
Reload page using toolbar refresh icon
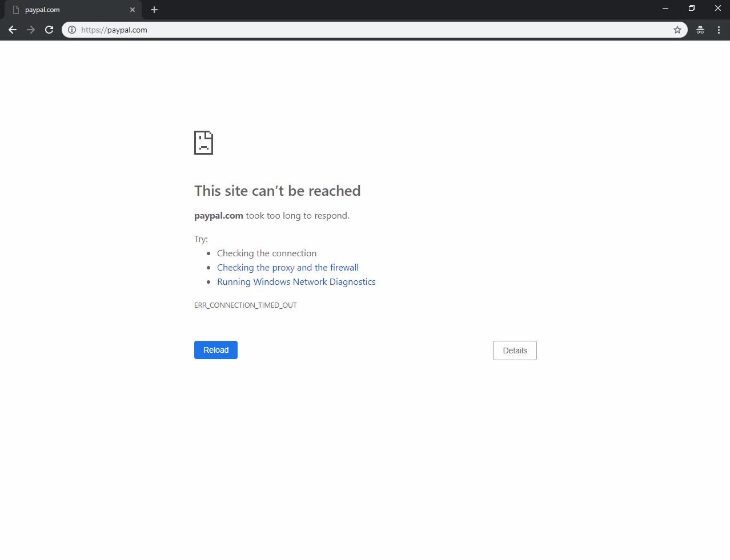tap(49, 30)
